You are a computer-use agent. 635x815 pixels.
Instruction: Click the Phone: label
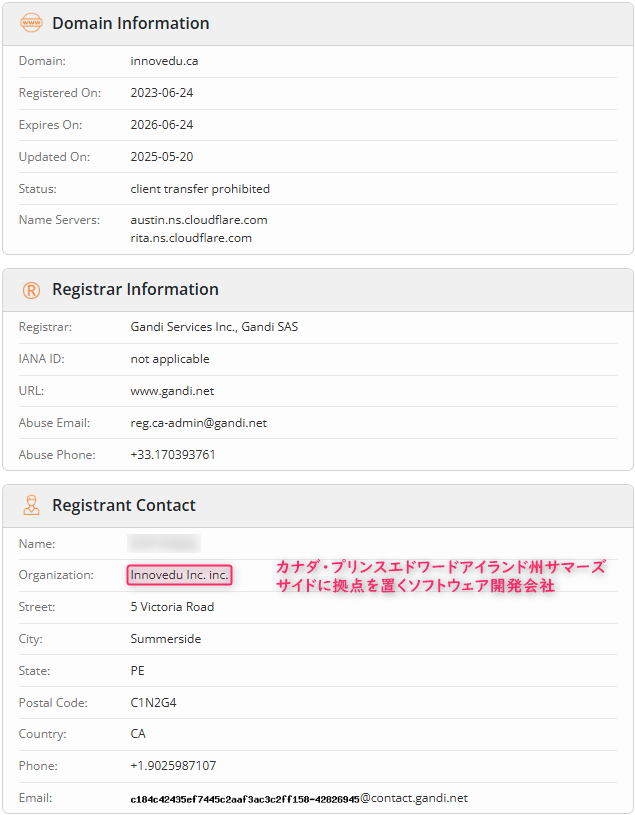(x=38, y=766)
